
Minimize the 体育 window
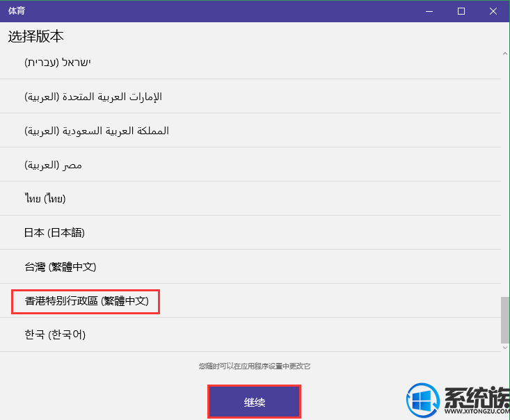pos(429,11)
